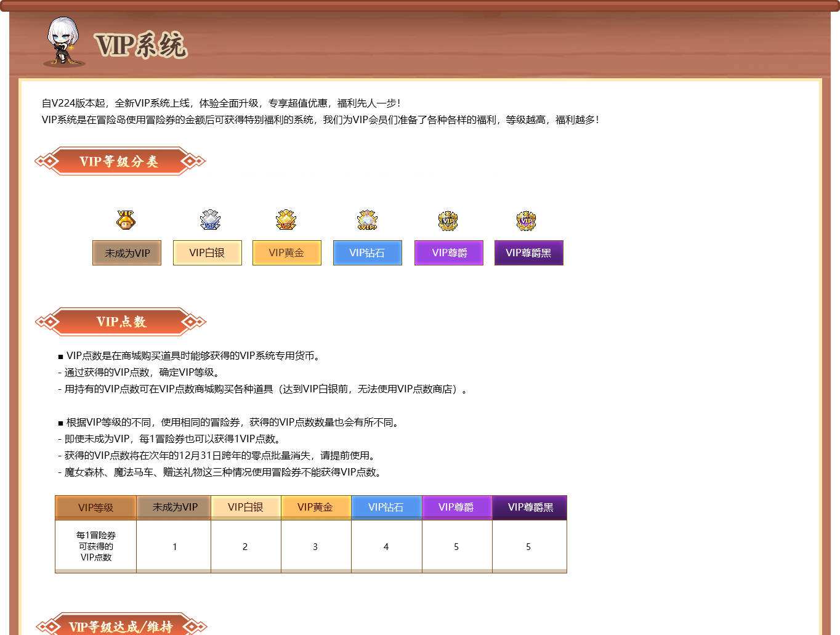Image resolution: width=840 pixels, height=635 pixels.
Task: Click the VIP noble black badge icon
Action: coord(526,220)
